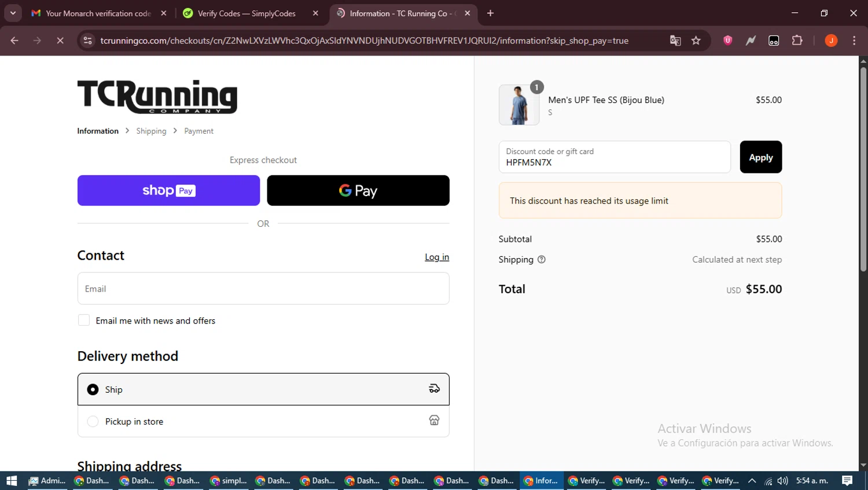Click the address bar URL text
Screen dimensions: 868x490
pyautogui.click(x=365, y=40)
